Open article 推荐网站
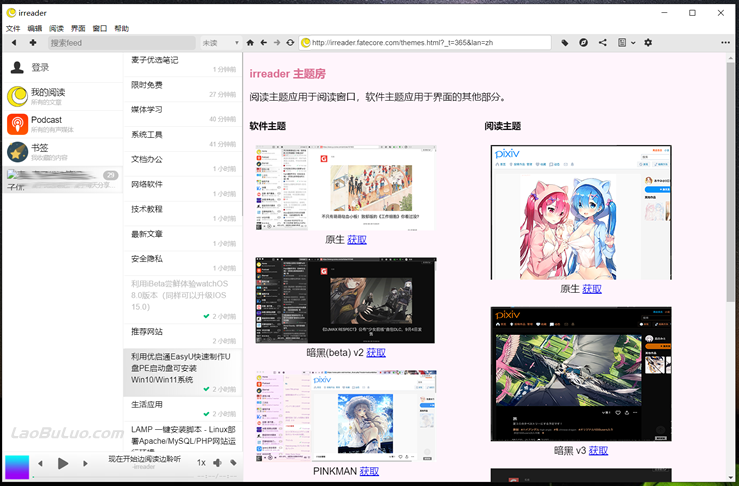Screen dimensions: 739x486 [183, 336]
